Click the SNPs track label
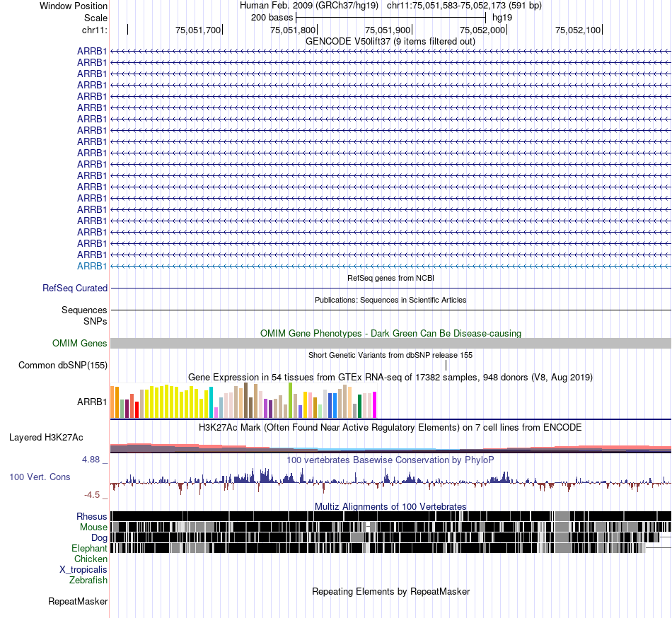 click(95, 321)
